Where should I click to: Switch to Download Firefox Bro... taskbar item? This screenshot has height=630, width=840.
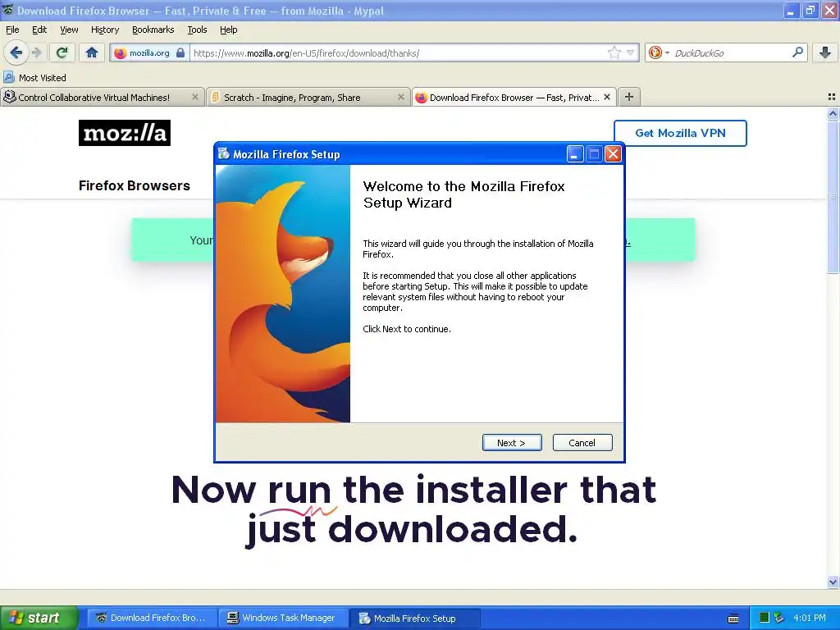tap(152, 618)
